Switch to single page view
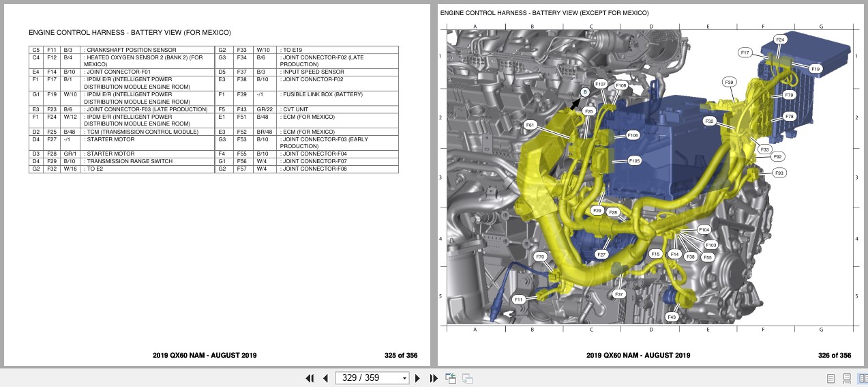 click(x=830, y=378)
